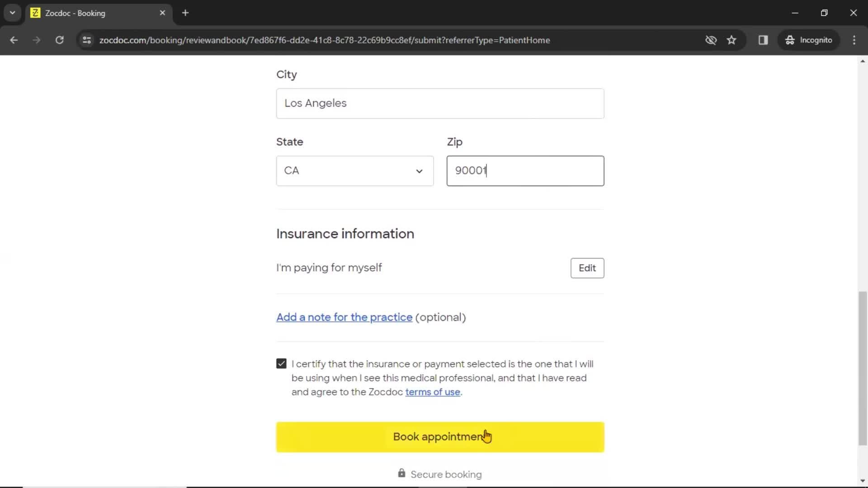This screenshot has height=488, width=868.
Task: Bookmark this page with the star icon
Action: tap(731, 40)
